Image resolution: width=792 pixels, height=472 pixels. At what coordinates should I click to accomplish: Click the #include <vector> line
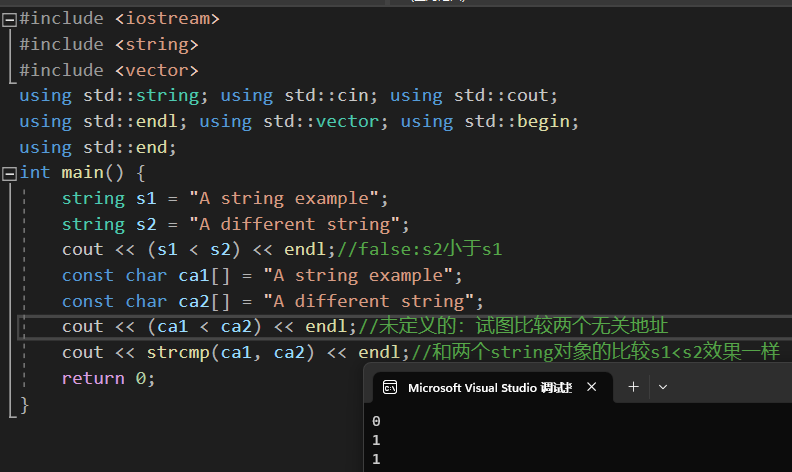tap(108, 70)
